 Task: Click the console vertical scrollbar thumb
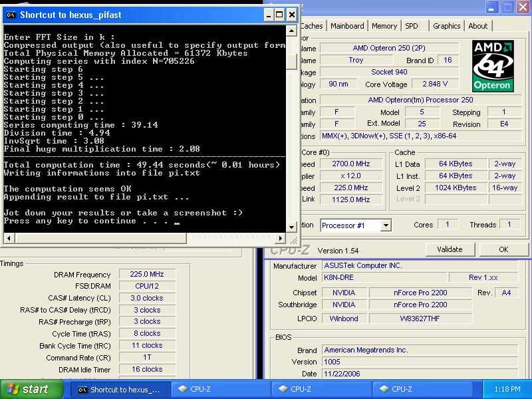(x=291, y=62)
